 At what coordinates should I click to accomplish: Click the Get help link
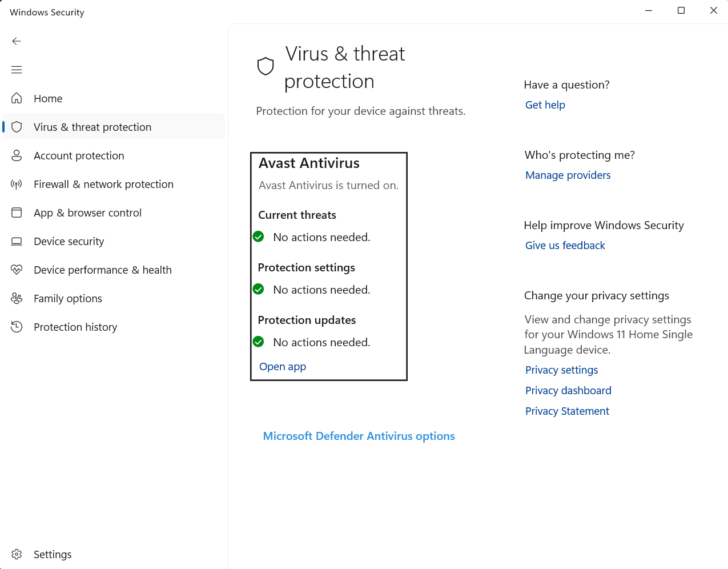click(x=545, y=105)
